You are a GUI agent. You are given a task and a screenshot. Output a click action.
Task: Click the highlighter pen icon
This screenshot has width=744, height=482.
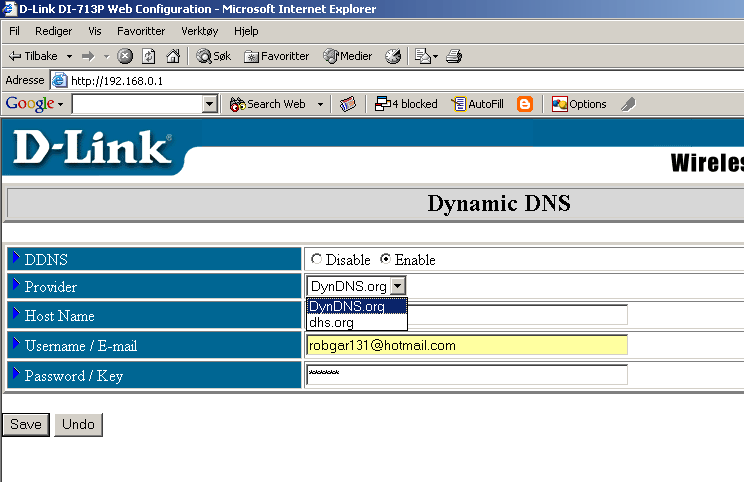(x=628, y=104)
